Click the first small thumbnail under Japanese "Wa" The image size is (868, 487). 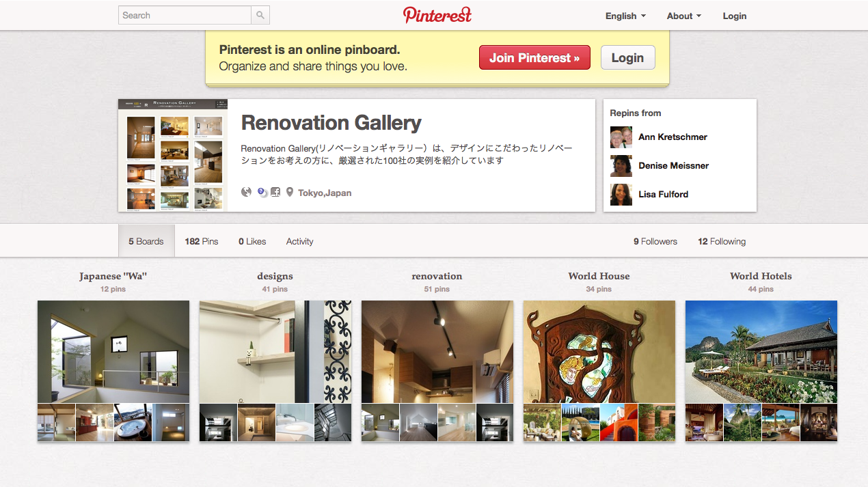click(56, 422)
